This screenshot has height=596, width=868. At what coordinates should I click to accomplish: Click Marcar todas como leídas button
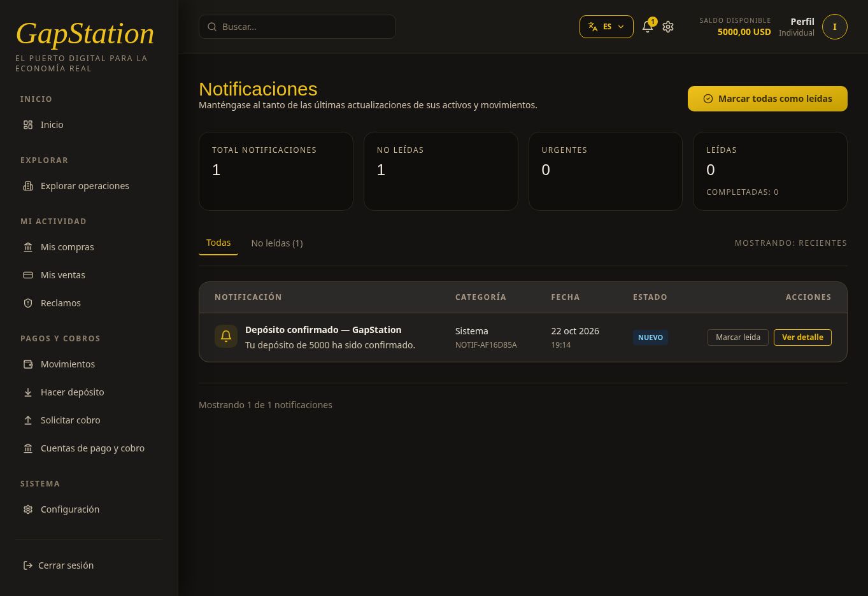(x=767, y=99)
